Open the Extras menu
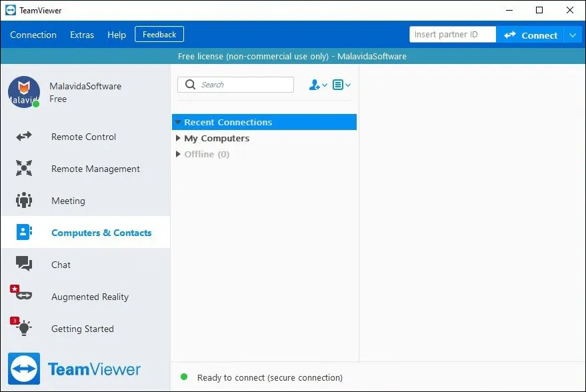The width and height of the screenshot is (586, 392). pos(82,35)
